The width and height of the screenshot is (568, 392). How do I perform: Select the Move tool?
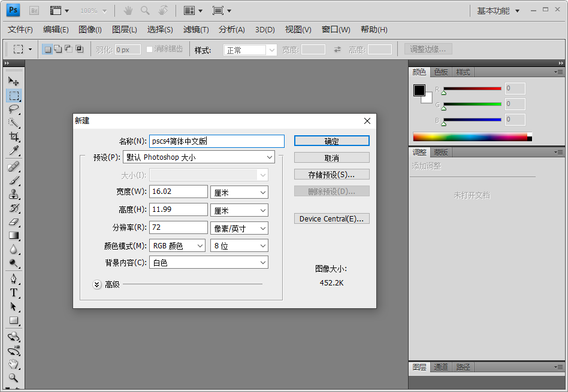click(x=13, y=81)
